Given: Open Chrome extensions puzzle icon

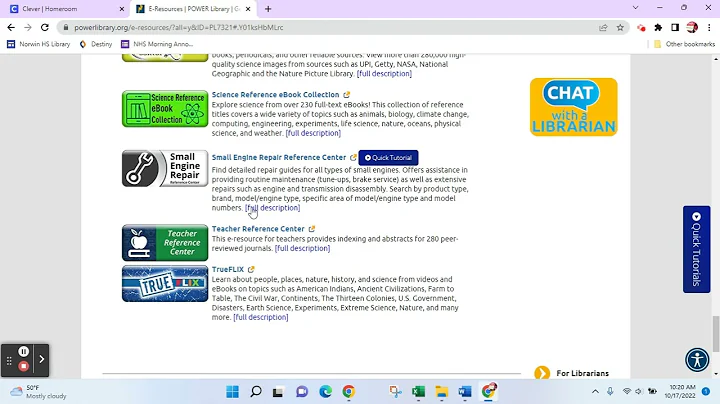Looking at the screenshot, I should click(x=658, y=28).
